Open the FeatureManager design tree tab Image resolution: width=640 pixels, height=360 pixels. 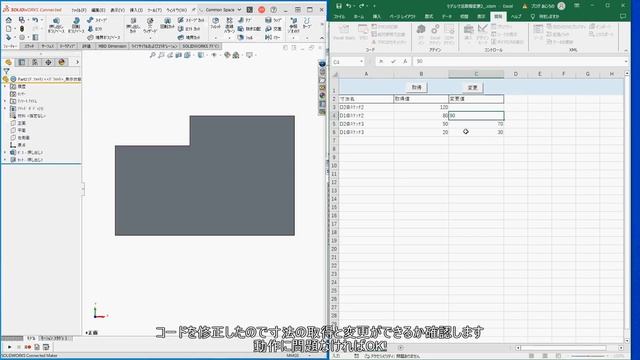[9, 62]
